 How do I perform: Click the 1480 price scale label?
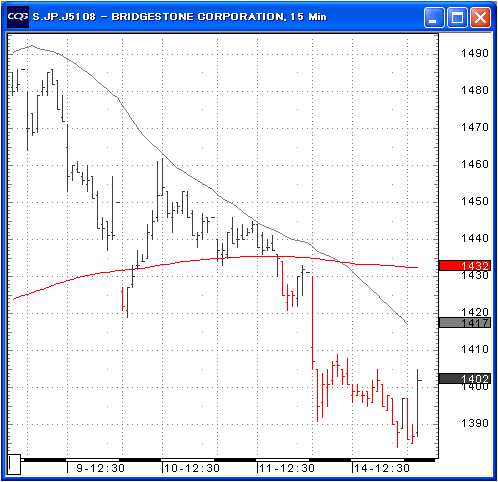coord(475,90)
